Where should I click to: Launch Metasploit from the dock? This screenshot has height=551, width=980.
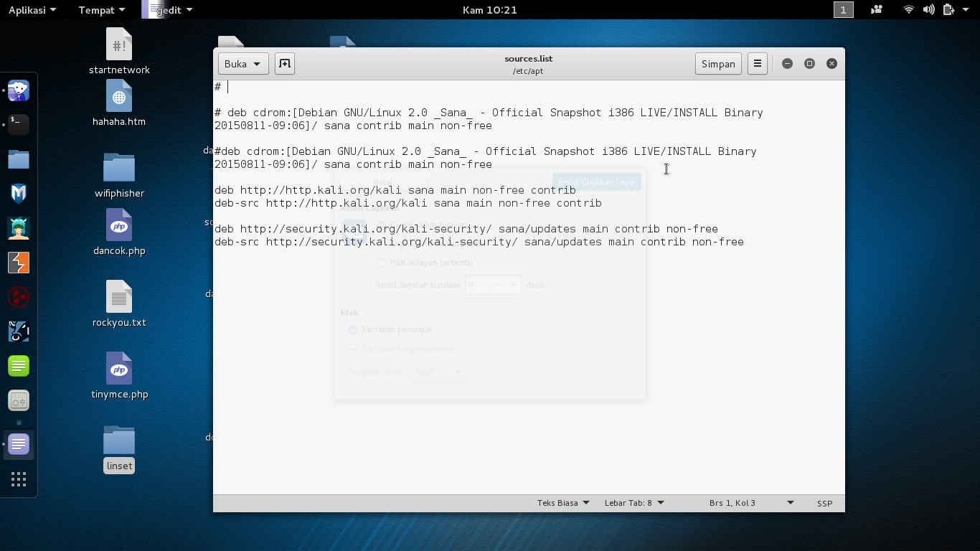pyautogui.click(x=19, y=194)
